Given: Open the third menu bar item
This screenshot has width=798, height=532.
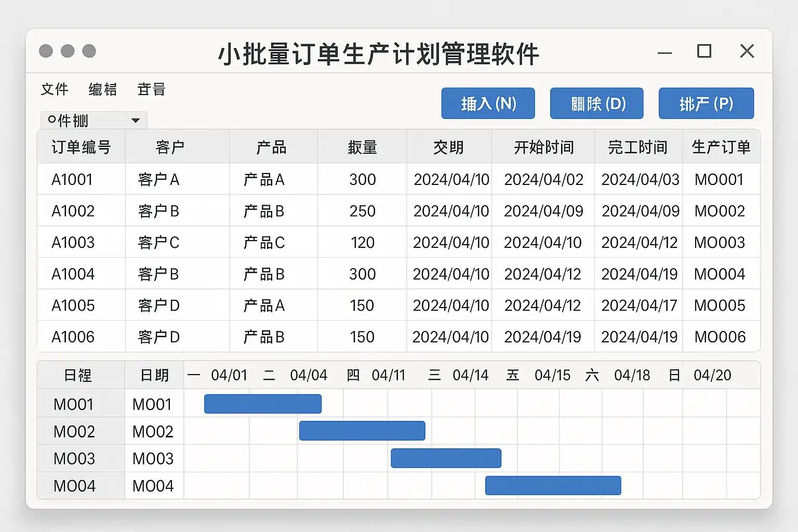Looking at the screenshot, I should tap(151, 89).
